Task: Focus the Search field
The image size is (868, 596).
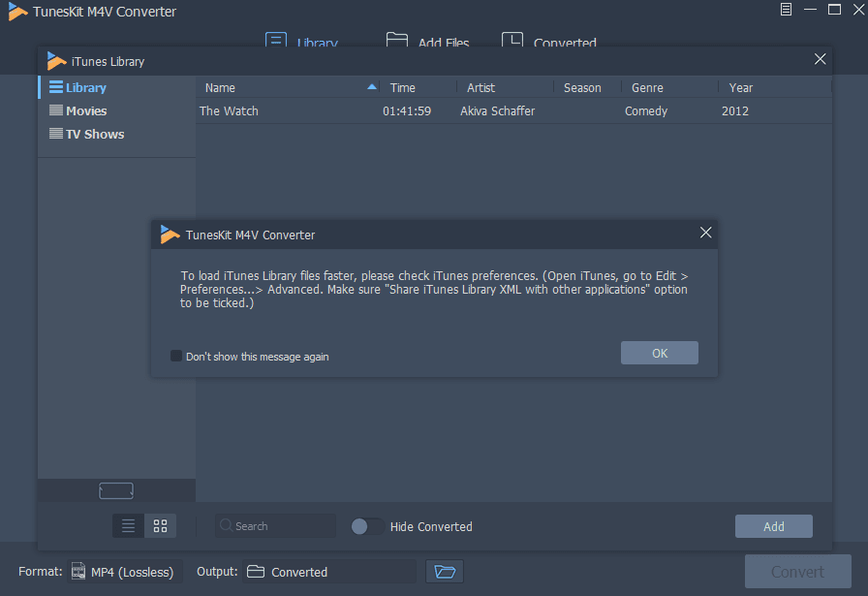Action: [x=275, y=525]
